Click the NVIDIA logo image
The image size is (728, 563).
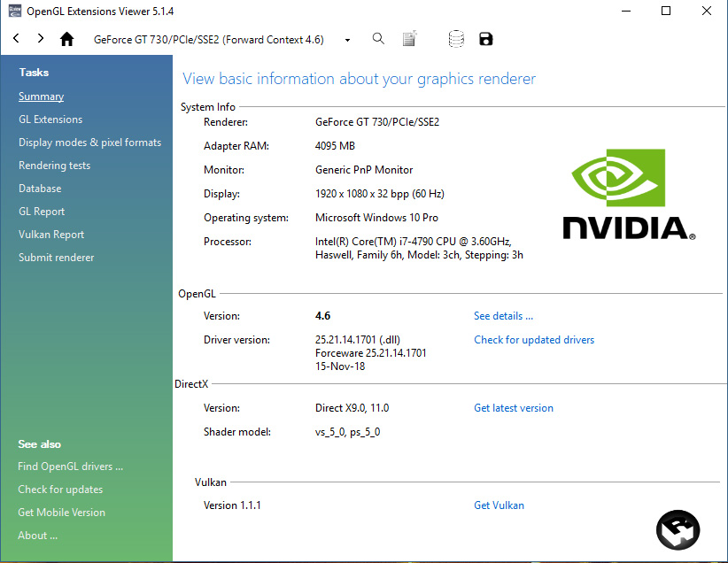coord(629,195)
